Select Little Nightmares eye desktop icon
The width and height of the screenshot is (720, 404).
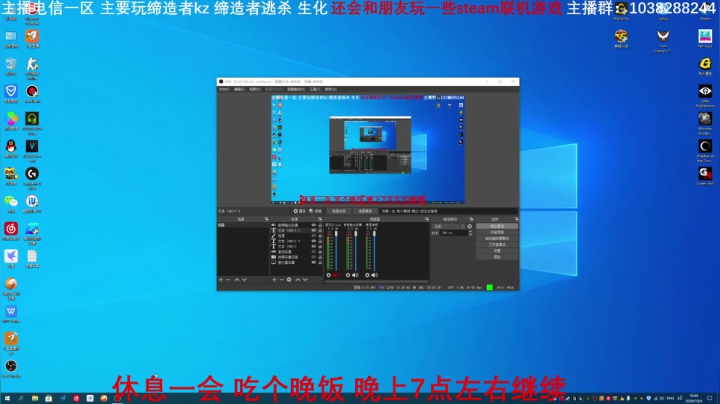[x=705, y=95]
